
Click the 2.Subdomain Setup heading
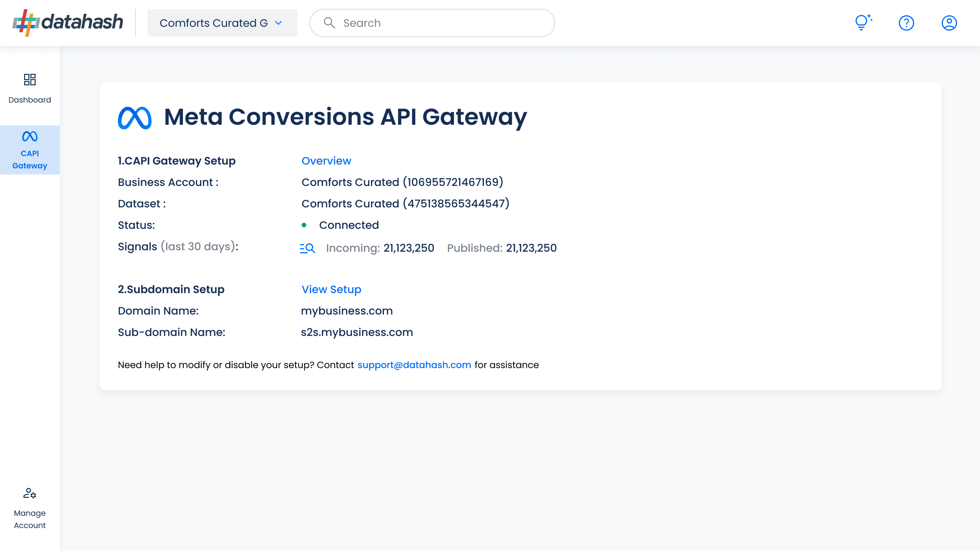171,289
